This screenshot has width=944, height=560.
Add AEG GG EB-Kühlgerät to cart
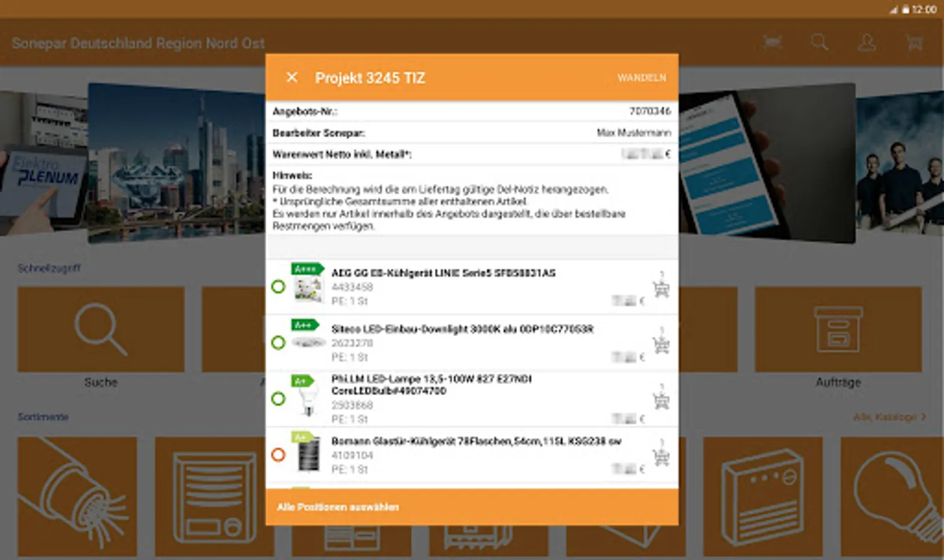point(661,289)
